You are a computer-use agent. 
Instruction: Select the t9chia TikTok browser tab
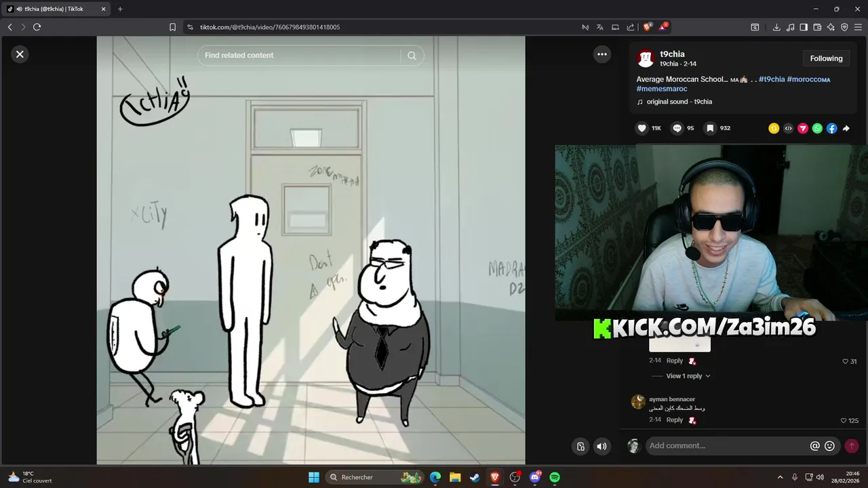click(x=56, y=9)
